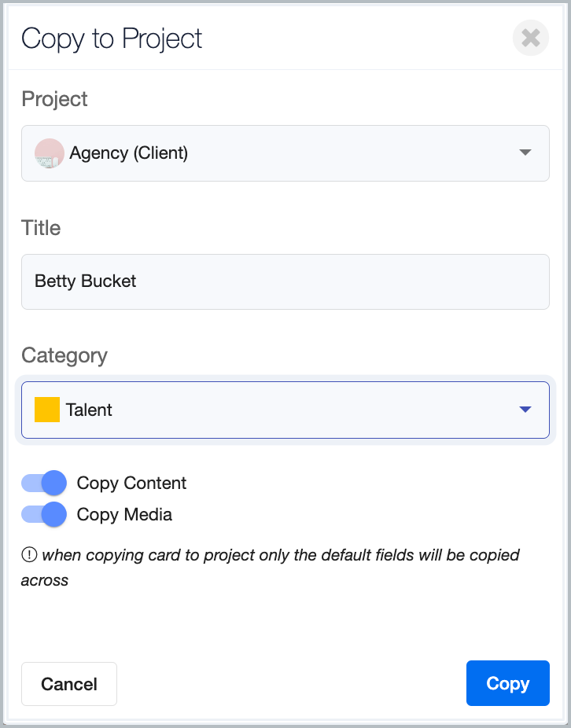571x728 pixels.
Task: Click the Copy Media label text
Action: point(124,514)
